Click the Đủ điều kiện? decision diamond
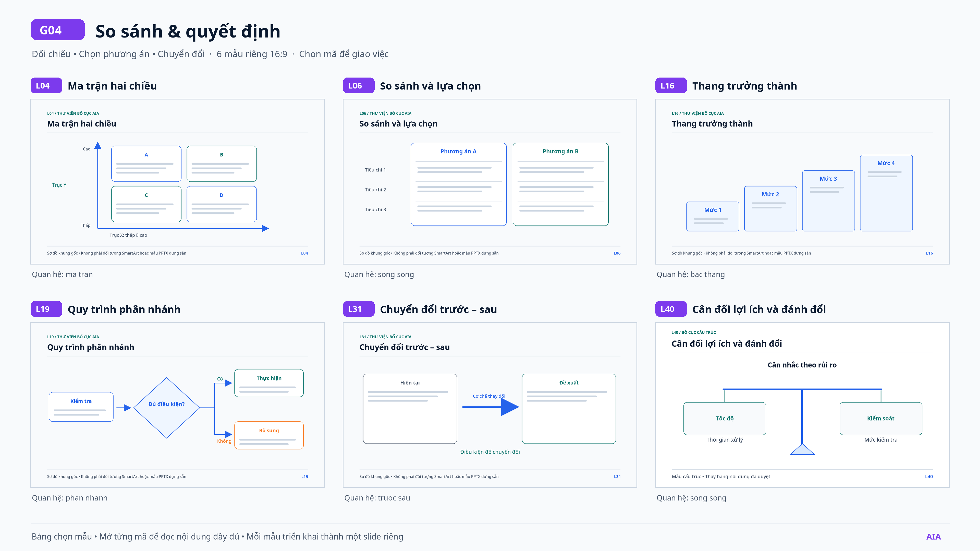The image size is (980, 551). click(167, 408)
